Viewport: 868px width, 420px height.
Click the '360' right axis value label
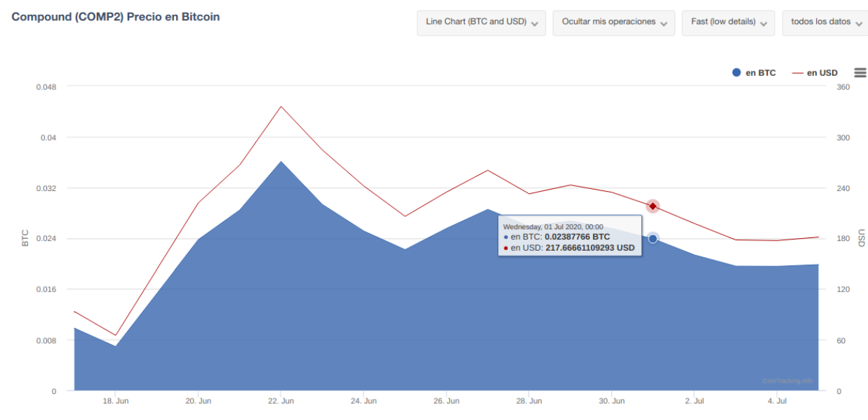click(843, 87)
